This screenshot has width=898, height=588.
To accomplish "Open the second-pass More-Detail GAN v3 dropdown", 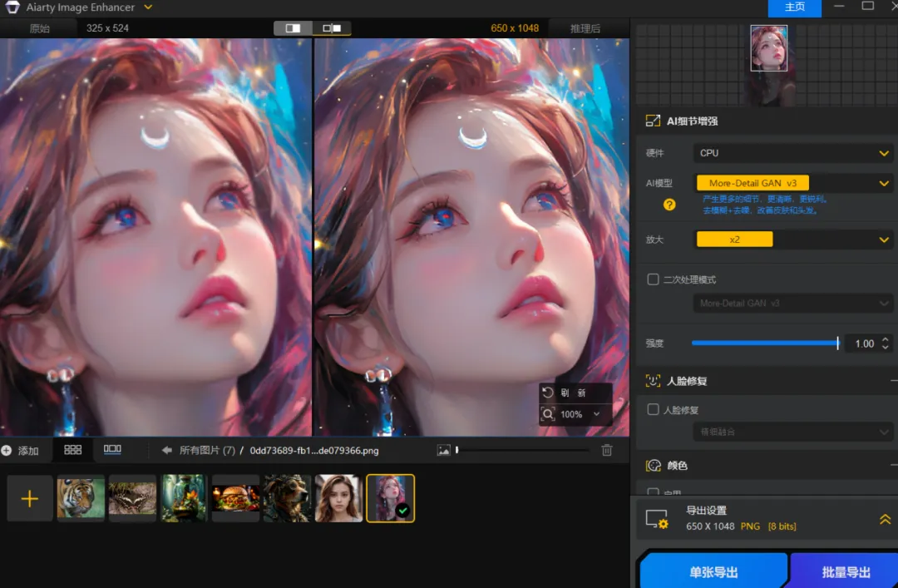I will (793, 304).
